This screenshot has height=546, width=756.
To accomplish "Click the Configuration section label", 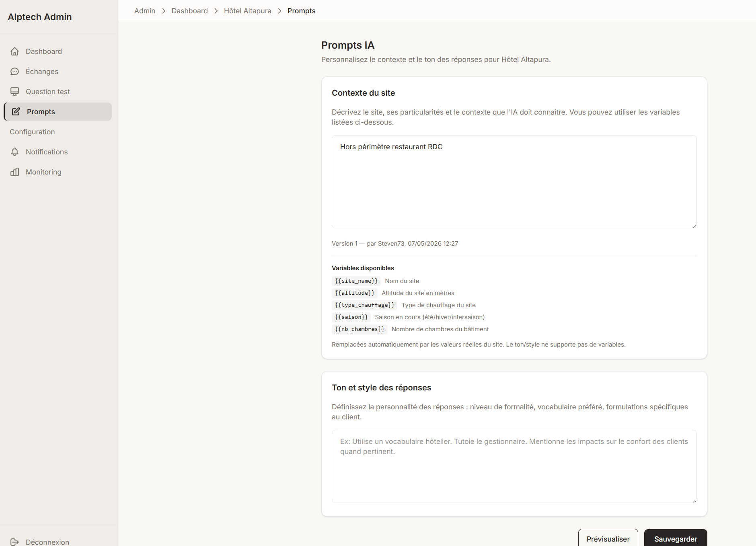I will tap(32, 132).
